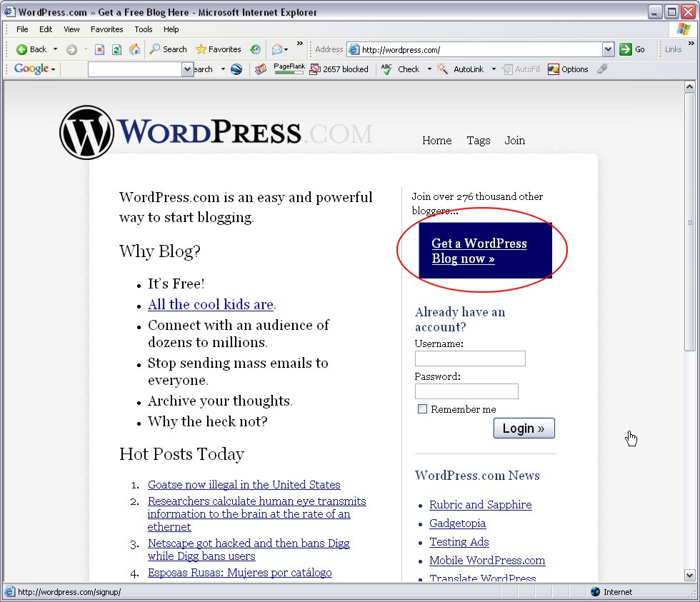700x602 pixels.
Task: Click the highlighter pen icon
Action: tap(602, 69)
